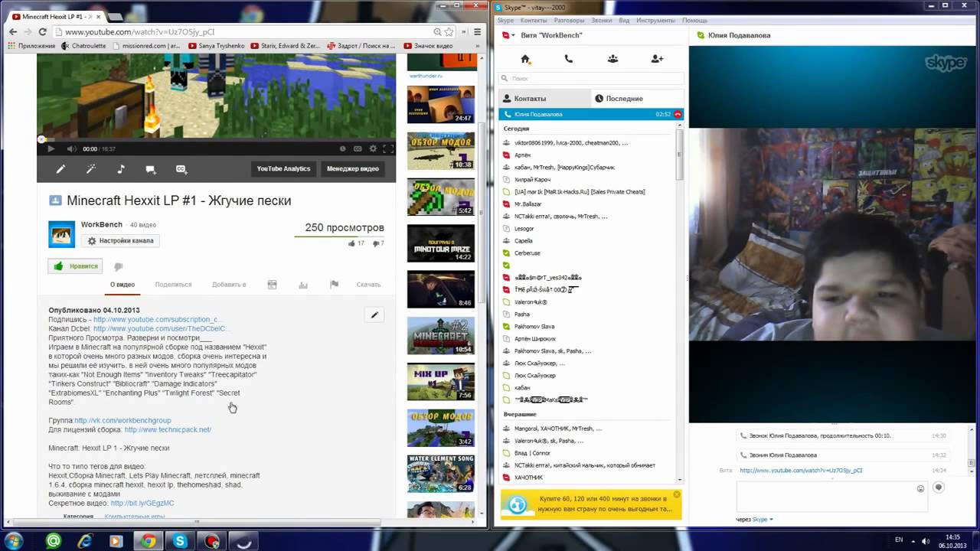Open the Приложения apps bookmark
Viewport: 980px width, 551px height.
tap(31, 46)
